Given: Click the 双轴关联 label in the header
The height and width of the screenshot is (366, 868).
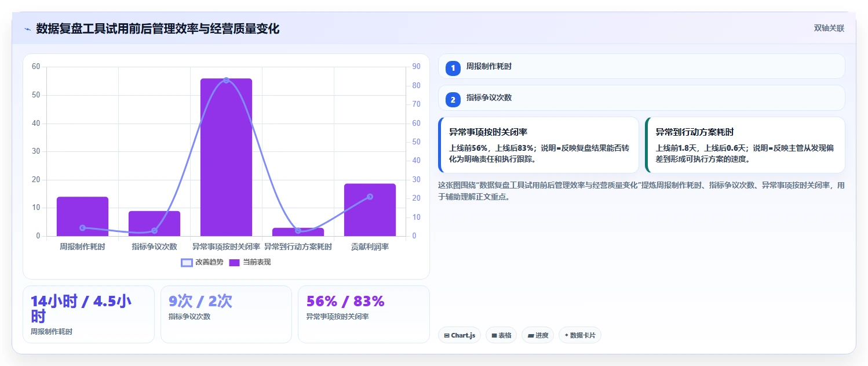Looking at the screenshot, I should pos(829,28).
